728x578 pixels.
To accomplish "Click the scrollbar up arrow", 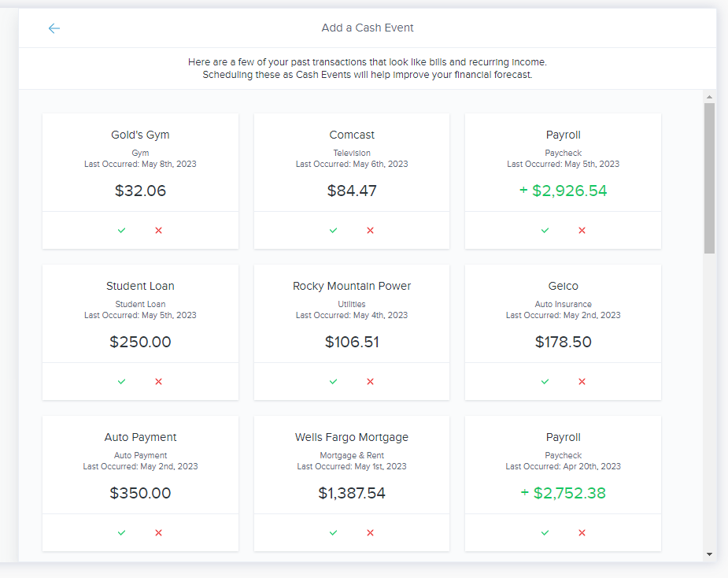I will [x=709, y=97].
